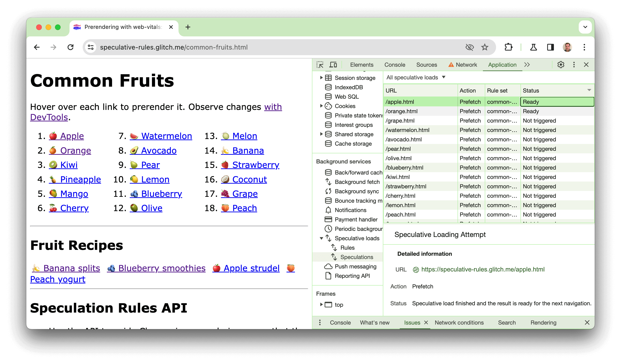The image size is (621, 364).
Task: Toggle the Issues tab at bottom
Action: (x=412, y=322)
